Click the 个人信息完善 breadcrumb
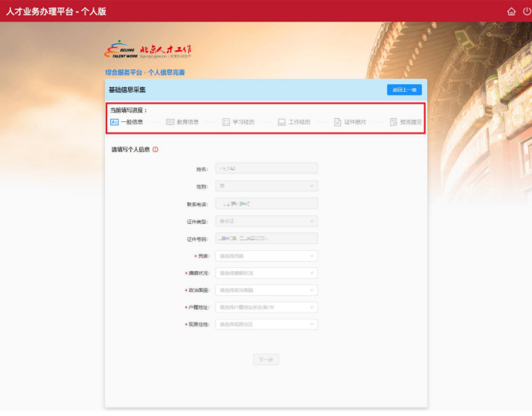Screen dimensions: 532x416 [x=167, y=73]
